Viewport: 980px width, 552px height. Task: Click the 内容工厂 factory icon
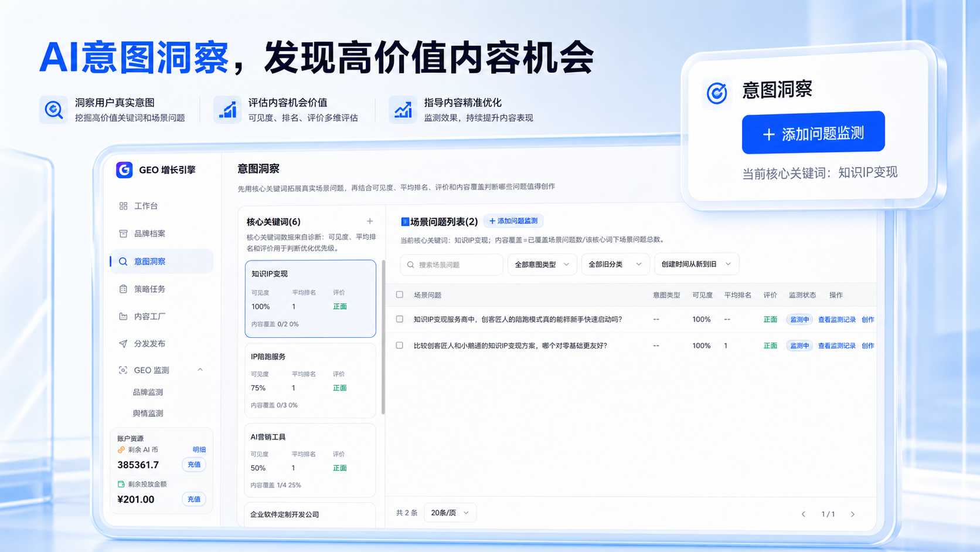pyautogui.click(x=123, y=316)
